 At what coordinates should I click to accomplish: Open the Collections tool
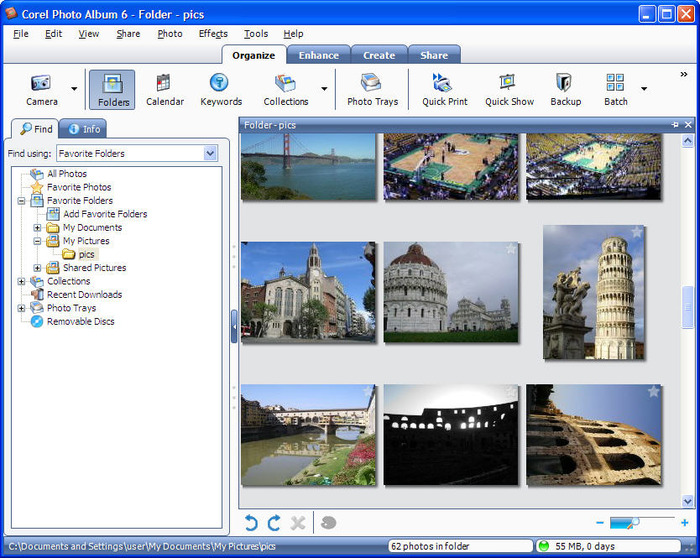286,90
